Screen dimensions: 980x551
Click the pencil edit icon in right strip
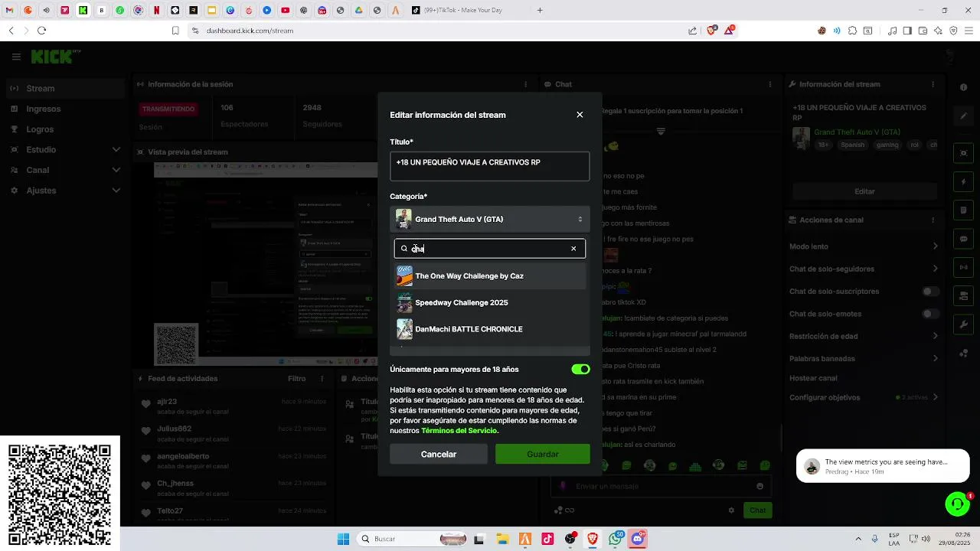(x=964, y=116)
